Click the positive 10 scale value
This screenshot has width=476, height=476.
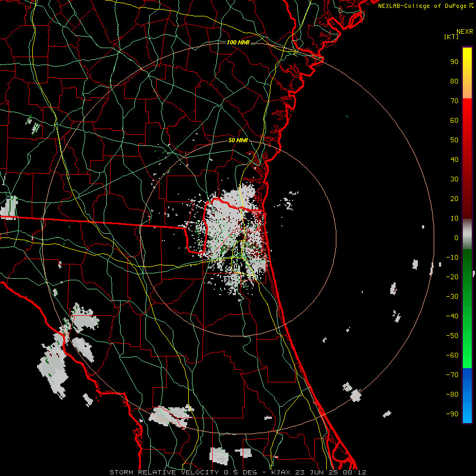(x=454, y=218)
